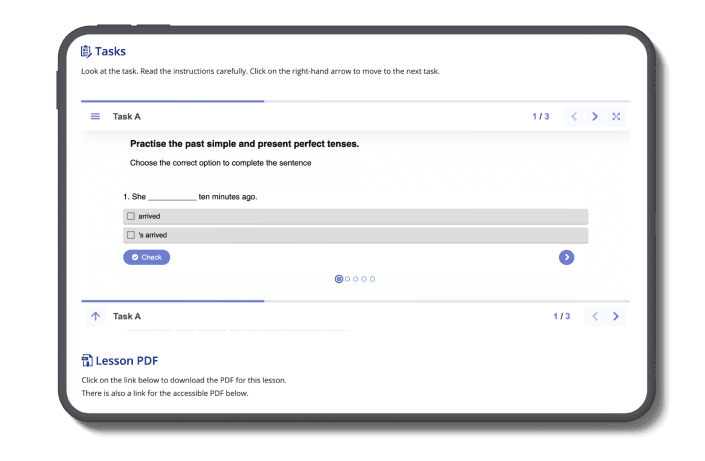The width and height of the screenshot is (705, 461).
Task: Enter fullscreen mode for Task A
Action: coord(616,117)
